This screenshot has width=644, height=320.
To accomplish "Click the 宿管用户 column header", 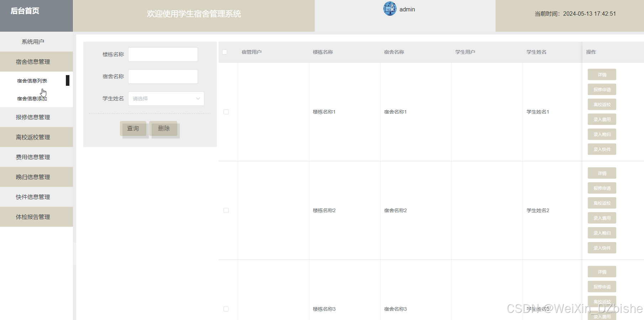I will [252, 52].
